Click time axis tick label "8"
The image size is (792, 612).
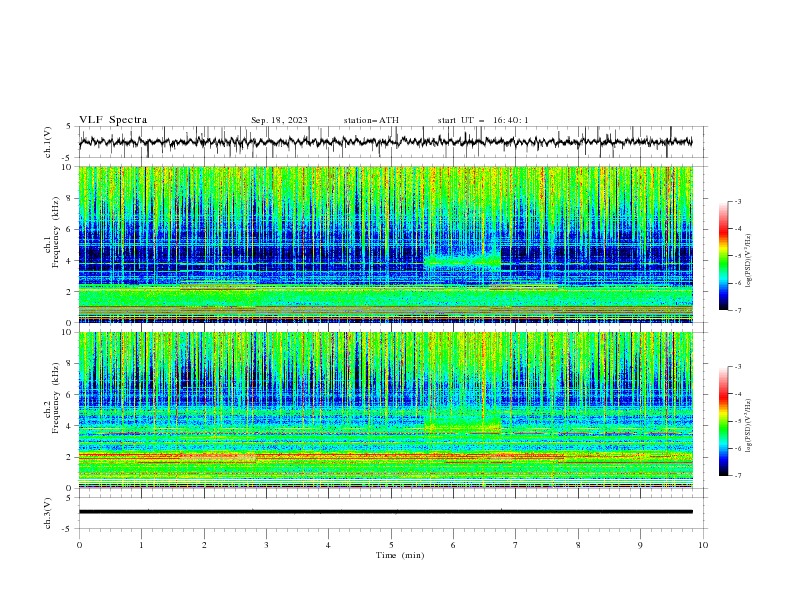578,545
